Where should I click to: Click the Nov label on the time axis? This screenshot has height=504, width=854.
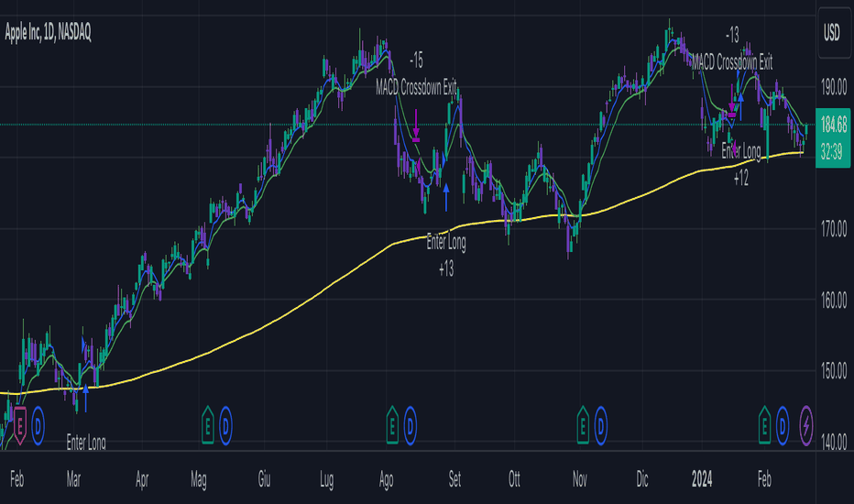click(x=580, y=479)
